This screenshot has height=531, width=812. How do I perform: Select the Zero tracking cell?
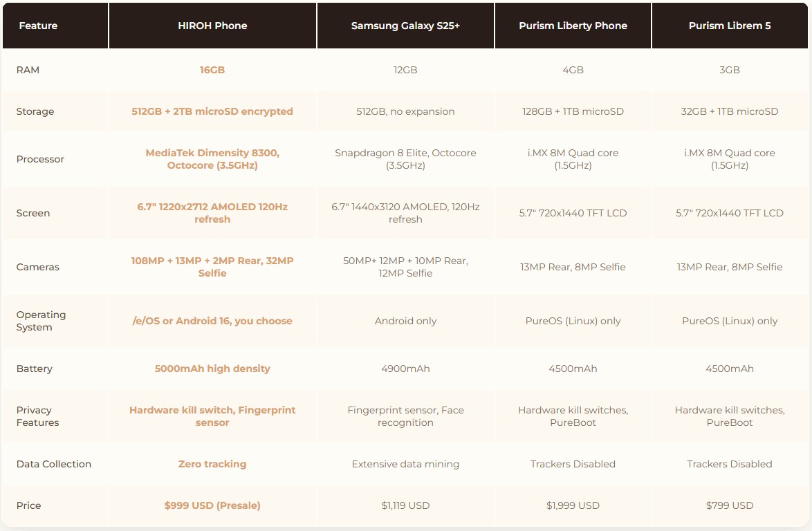point(212,464)
